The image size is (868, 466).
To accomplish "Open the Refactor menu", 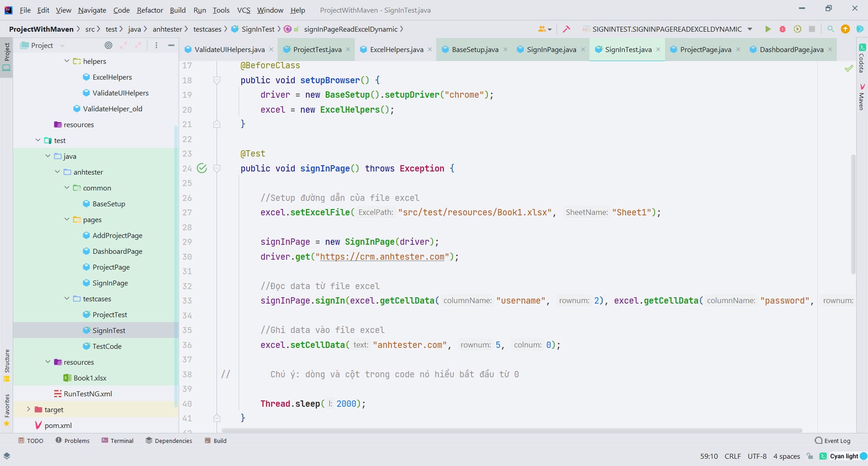I will point(150,10).
